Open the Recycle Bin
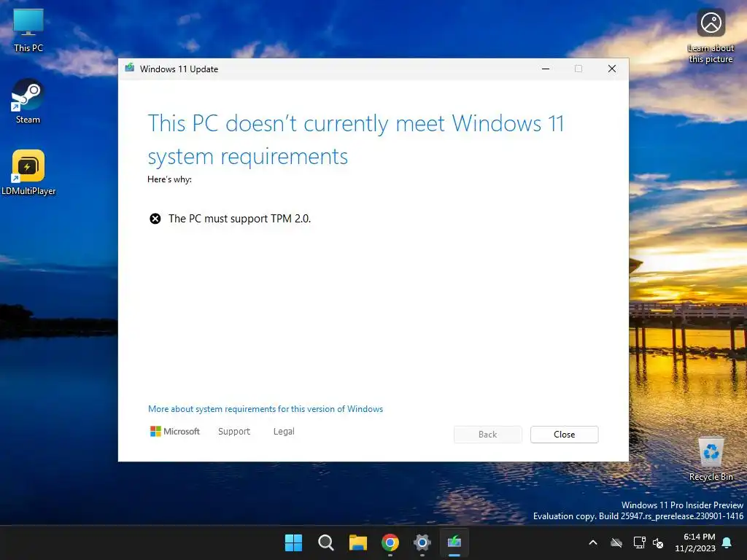 711,459
